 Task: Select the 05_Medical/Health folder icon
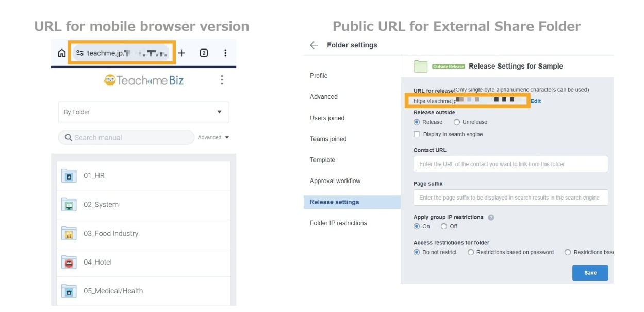[69, 291]
